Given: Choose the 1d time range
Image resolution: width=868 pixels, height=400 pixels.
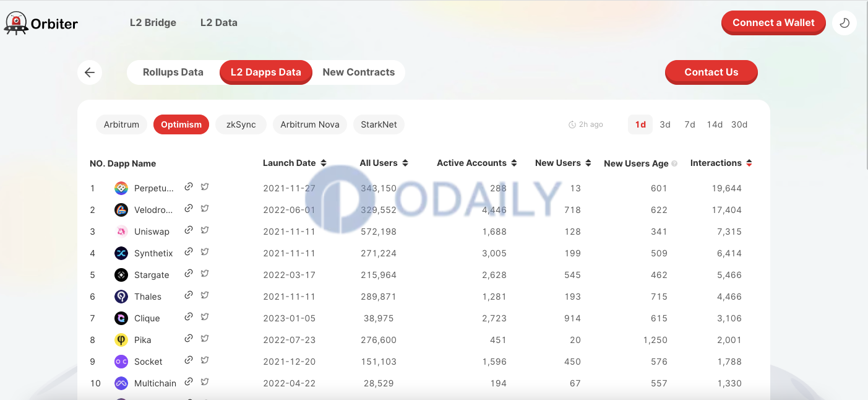Looking at the screenshot, I should pyautogui.click(x=640, y=124).
